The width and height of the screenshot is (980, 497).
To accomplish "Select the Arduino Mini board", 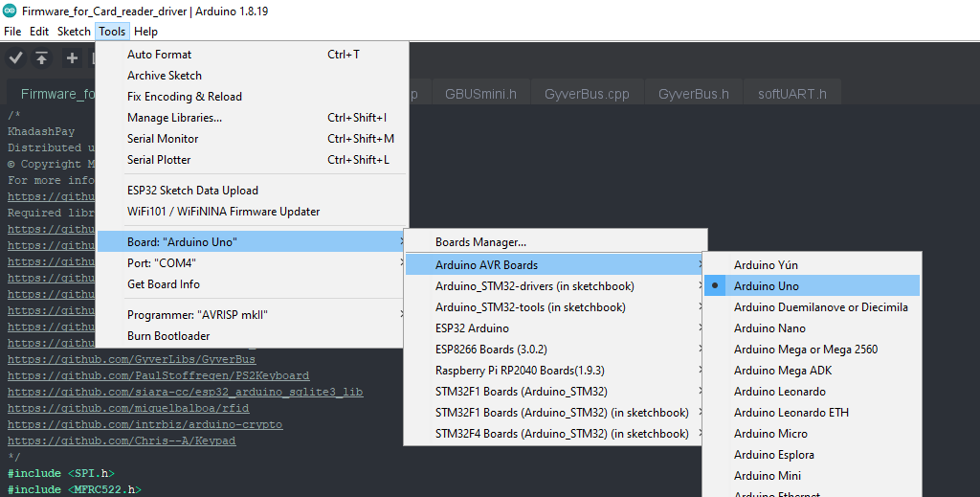I will click(x=812, y=476).
